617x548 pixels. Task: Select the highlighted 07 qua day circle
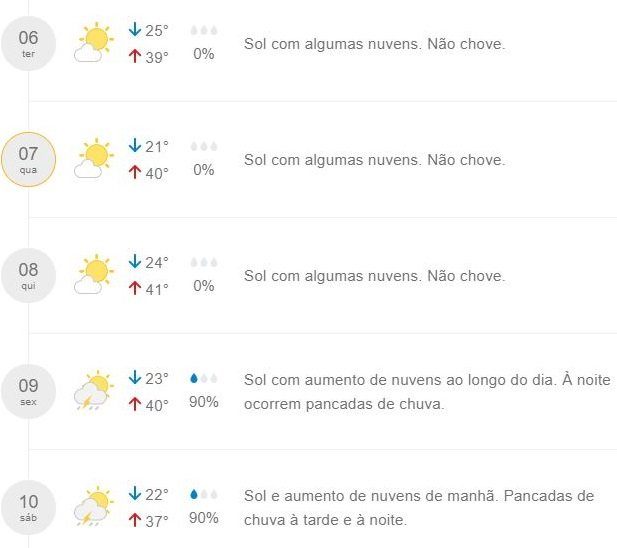coord(28,159)
